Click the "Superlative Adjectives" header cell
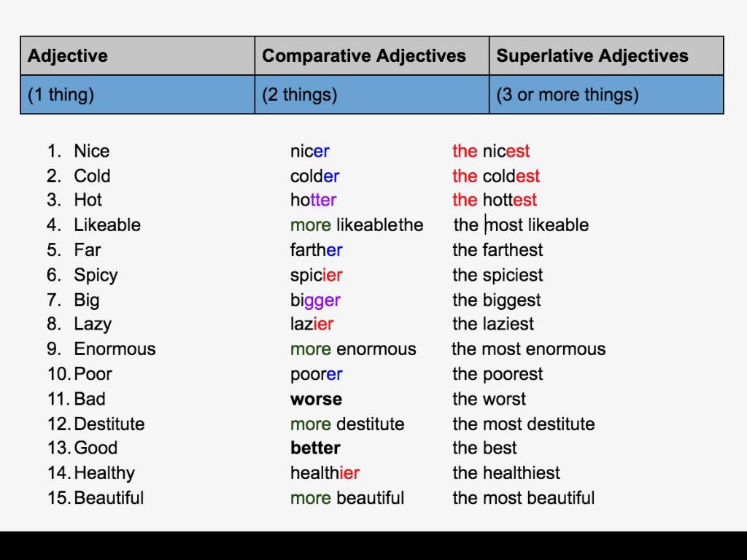The image size is (747, 560). coord(605,56)
